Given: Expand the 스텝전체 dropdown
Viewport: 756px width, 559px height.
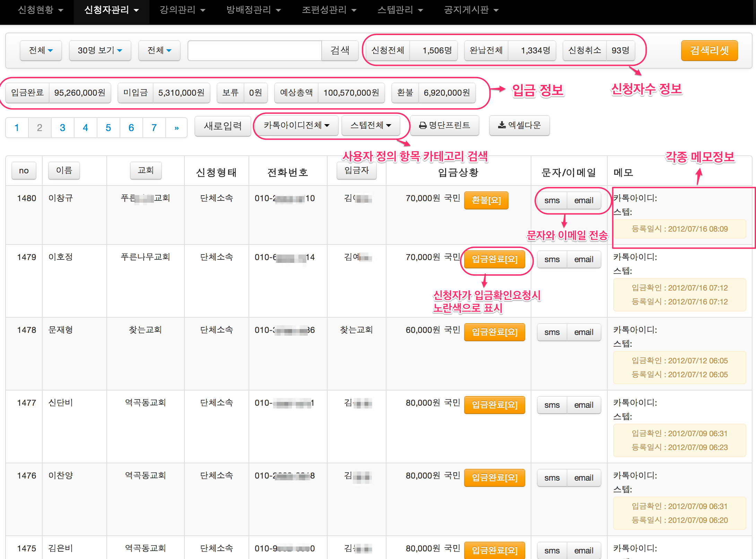Looking at the screenshot, I should click(371, 125).
